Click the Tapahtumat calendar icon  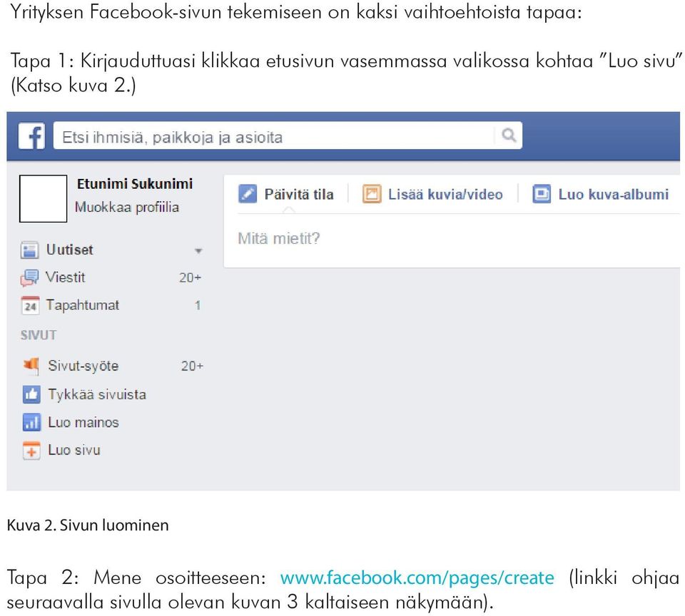(30, 306)
